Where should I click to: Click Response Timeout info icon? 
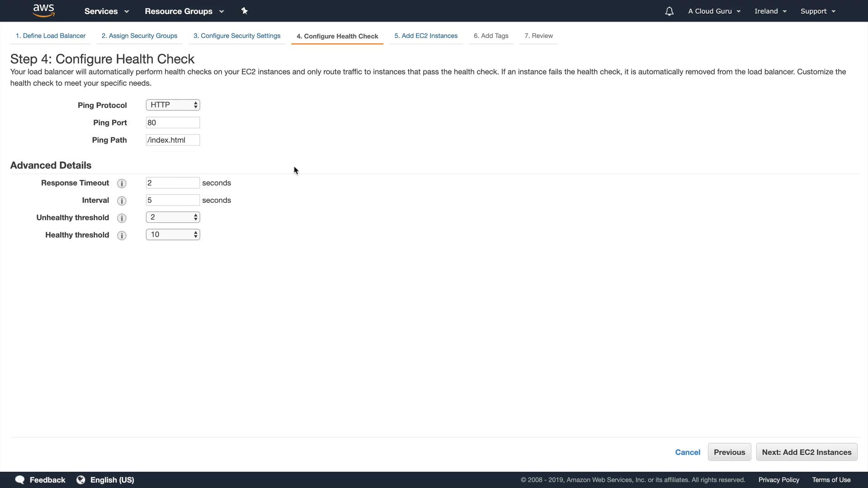[x=122, y=183]
